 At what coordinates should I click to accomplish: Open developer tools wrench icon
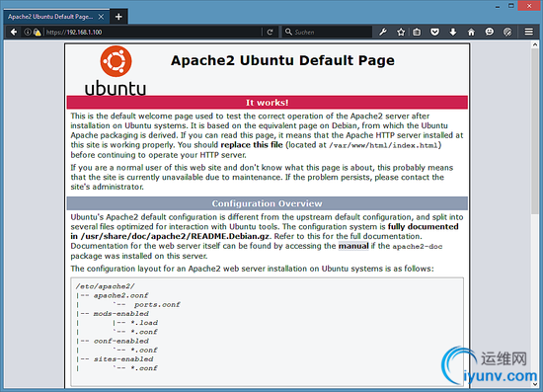(x=383, y=33)
